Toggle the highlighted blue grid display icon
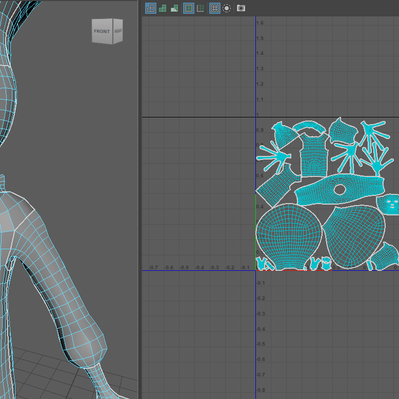 pos(189,8)
